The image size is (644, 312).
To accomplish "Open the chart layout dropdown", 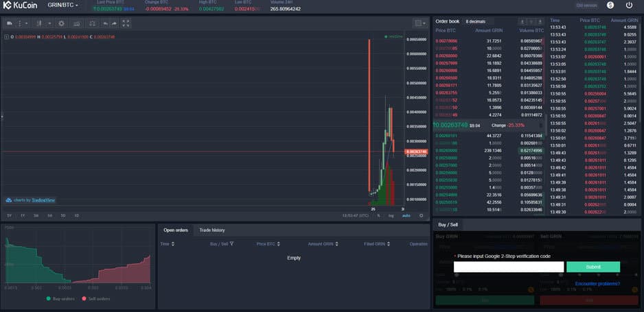I will click(420, 23).
